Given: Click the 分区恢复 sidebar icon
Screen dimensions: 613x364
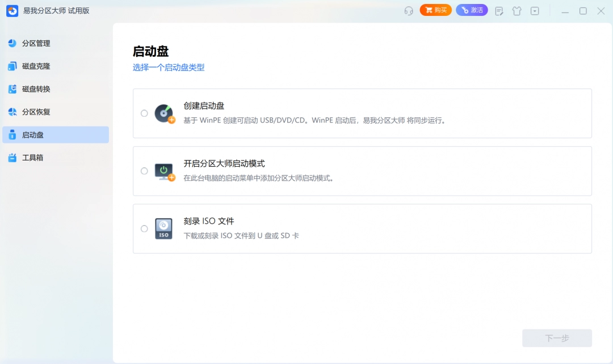Looking at the screenshot, I should click(x=12, y=112).
